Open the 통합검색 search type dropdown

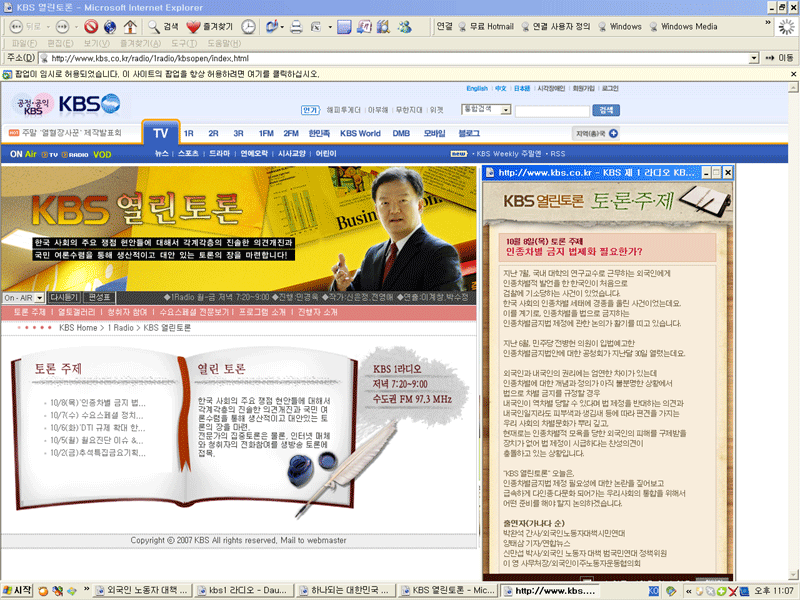pos(506,110)
